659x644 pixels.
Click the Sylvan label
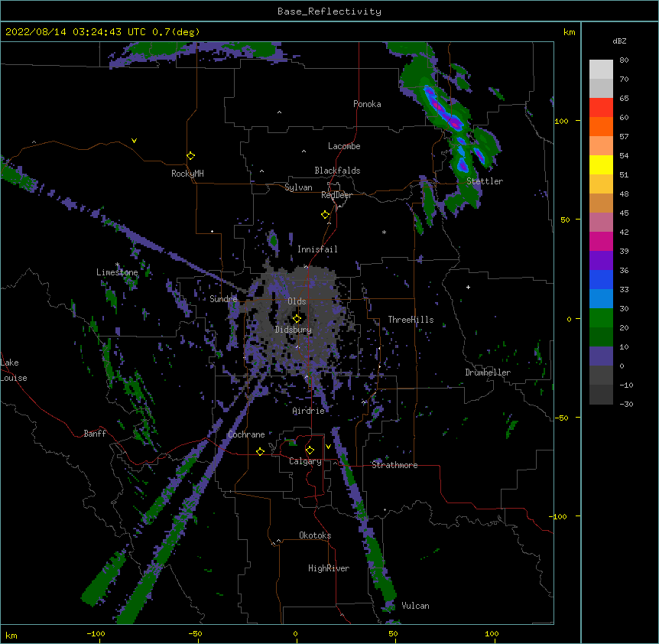298,187
